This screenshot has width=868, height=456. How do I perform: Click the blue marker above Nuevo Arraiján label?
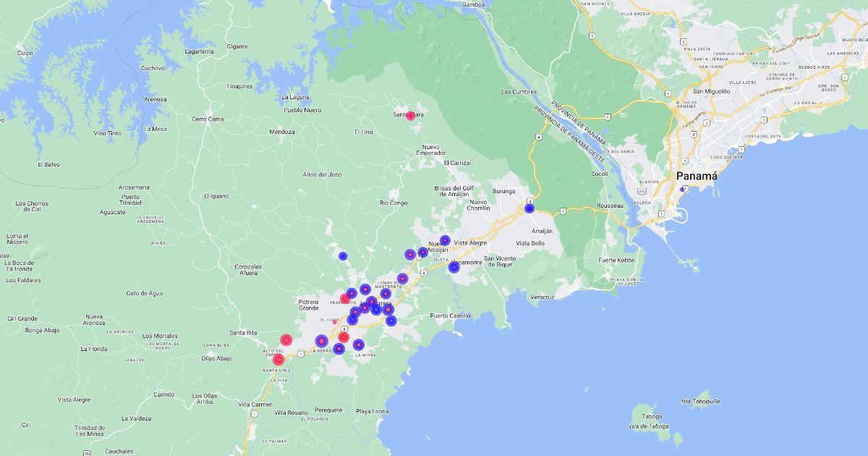(445, 240)
